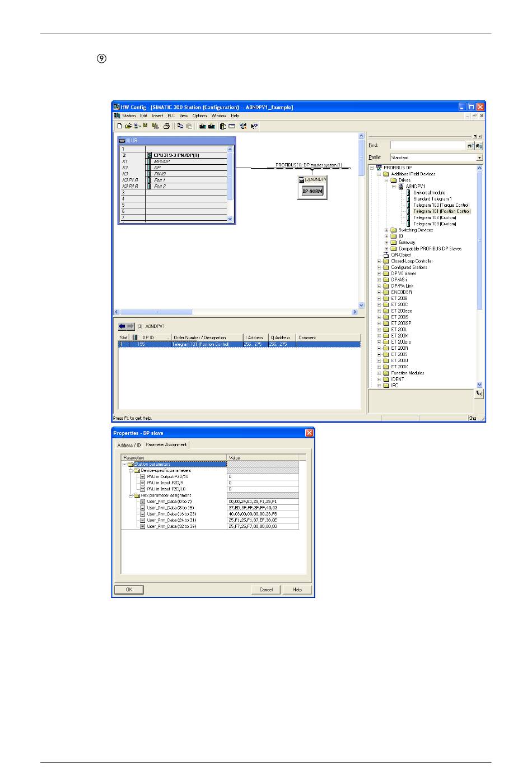Click the back arrow above slot table
The width and height of the screenshot is (532, 778).
pyautogui.click(x=122, y=326)
